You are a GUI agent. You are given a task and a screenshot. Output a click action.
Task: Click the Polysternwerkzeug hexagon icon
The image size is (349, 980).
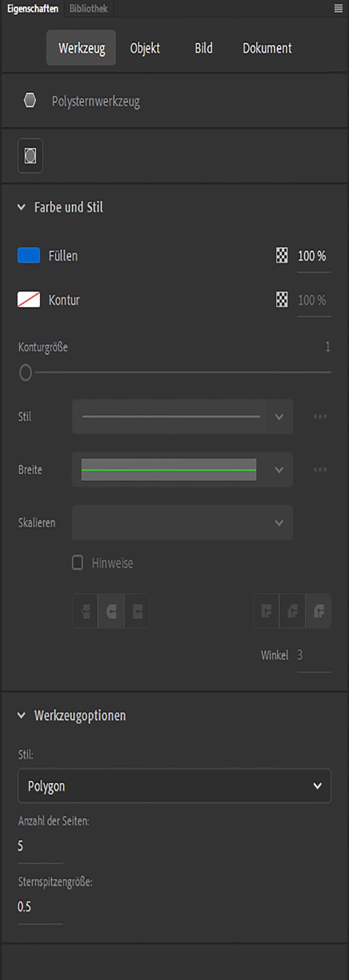(x=30, y=101)
